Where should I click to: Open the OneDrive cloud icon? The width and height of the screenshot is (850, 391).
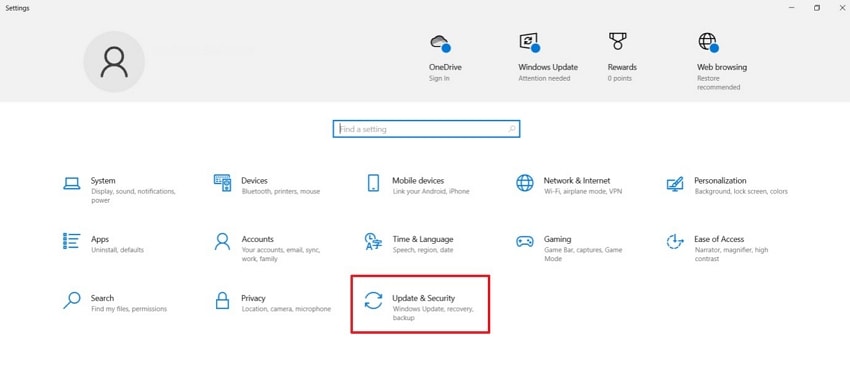click(x=440, y=42)
